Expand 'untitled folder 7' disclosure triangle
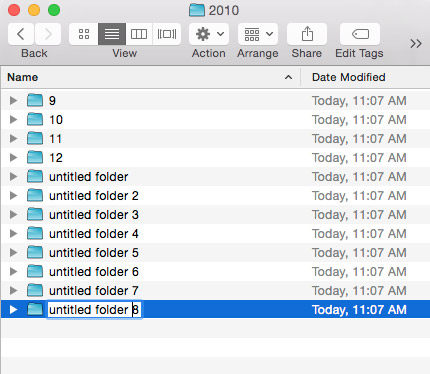The height and width of the screenshot is (374, 430). coord(13,290)
